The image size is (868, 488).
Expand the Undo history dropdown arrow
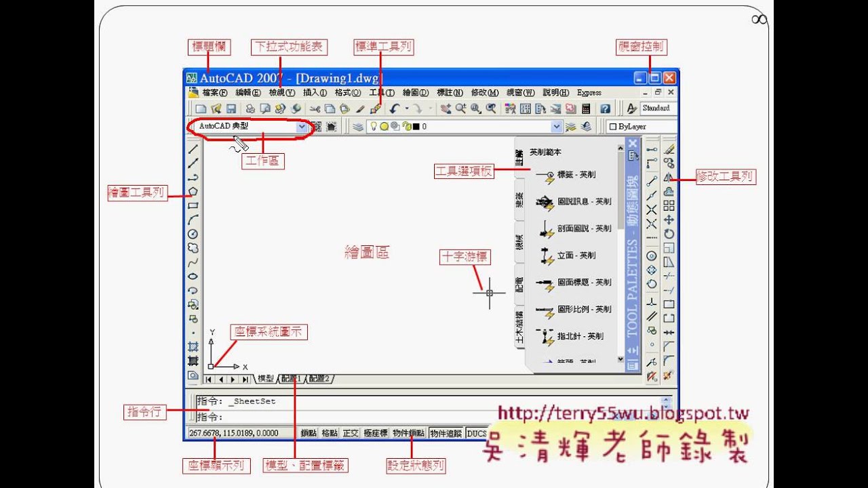(407, 108)
